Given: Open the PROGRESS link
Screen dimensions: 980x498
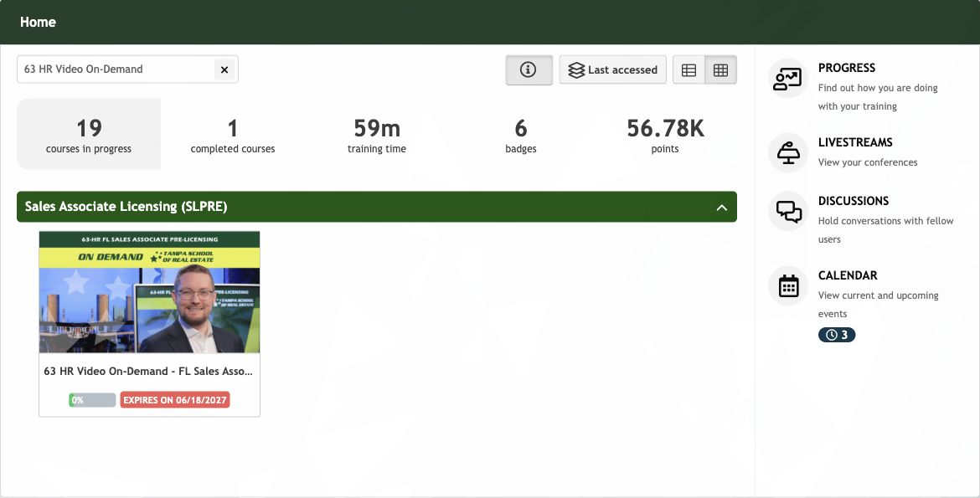Looking at the screenshot, I should coord(847,68).
